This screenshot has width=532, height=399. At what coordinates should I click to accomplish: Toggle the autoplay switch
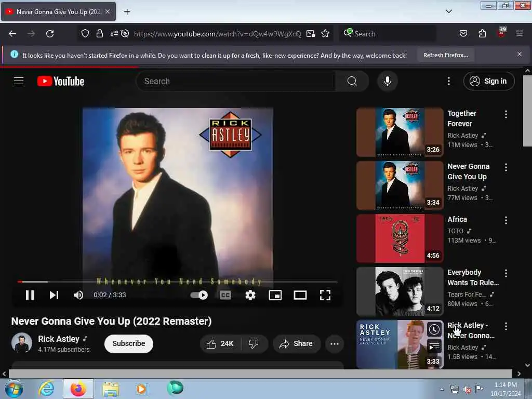coord(199,295)
